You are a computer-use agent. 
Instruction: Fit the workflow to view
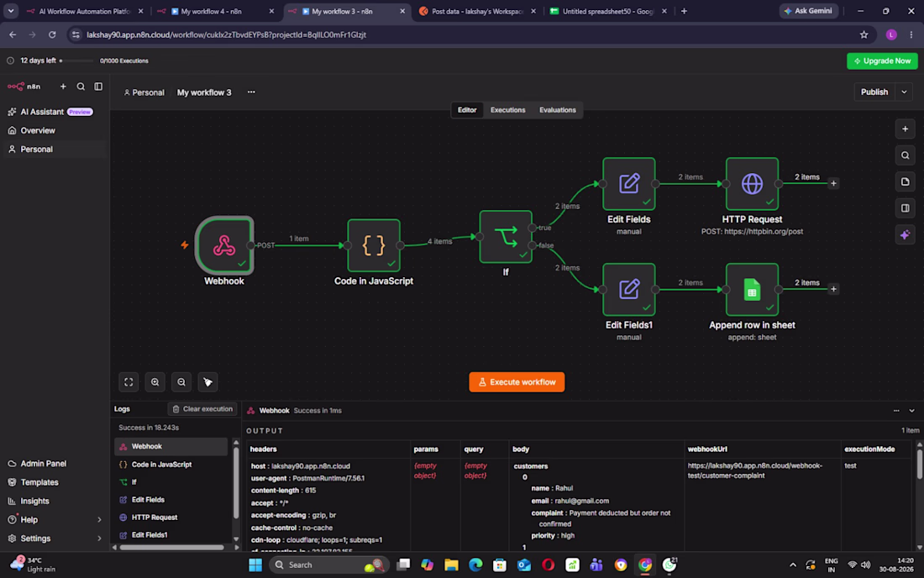(129, 381)
